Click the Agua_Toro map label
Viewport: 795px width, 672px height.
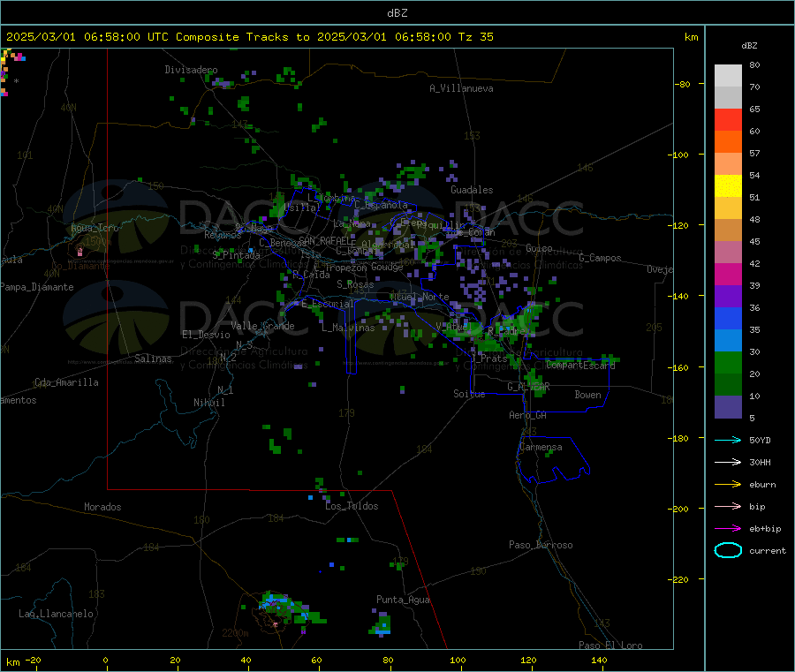coord(95,228)
